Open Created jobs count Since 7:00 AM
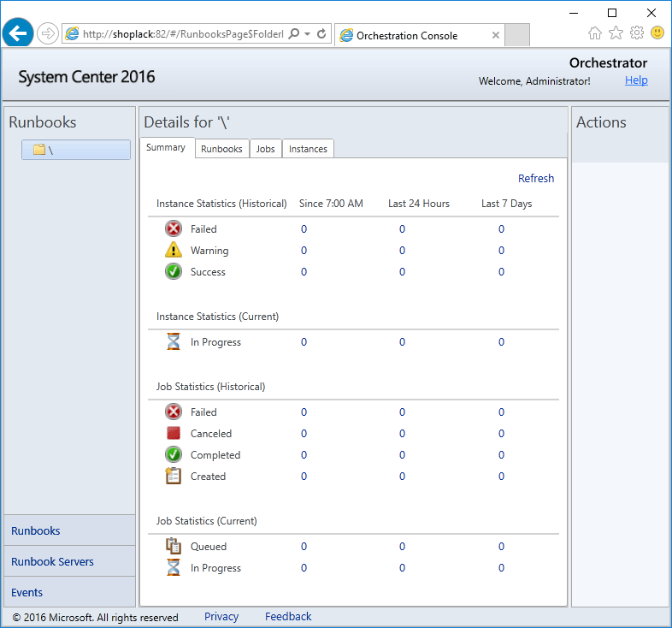Viewport: 672px width, 628px height. tap(304, 477)
